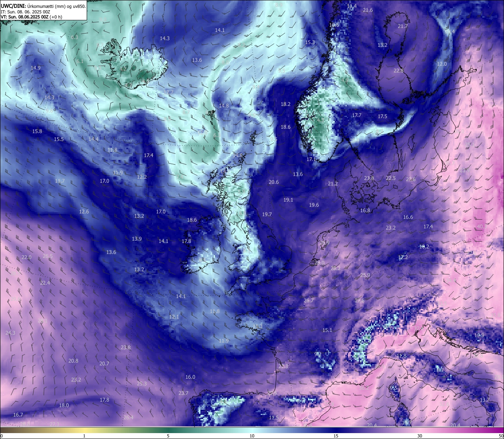Click the 19.6 value over the North Sea
Screen dimensions: 504x439
tap(314, 205)
